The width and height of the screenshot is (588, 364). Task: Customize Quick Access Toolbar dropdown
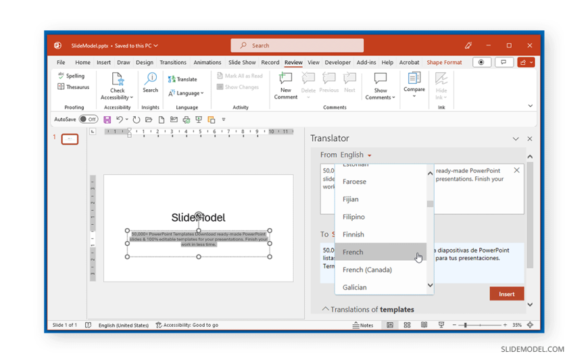pos(224,120)
